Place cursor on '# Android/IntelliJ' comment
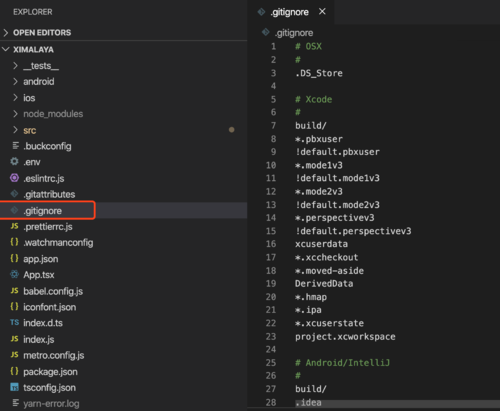 point(342,363)
